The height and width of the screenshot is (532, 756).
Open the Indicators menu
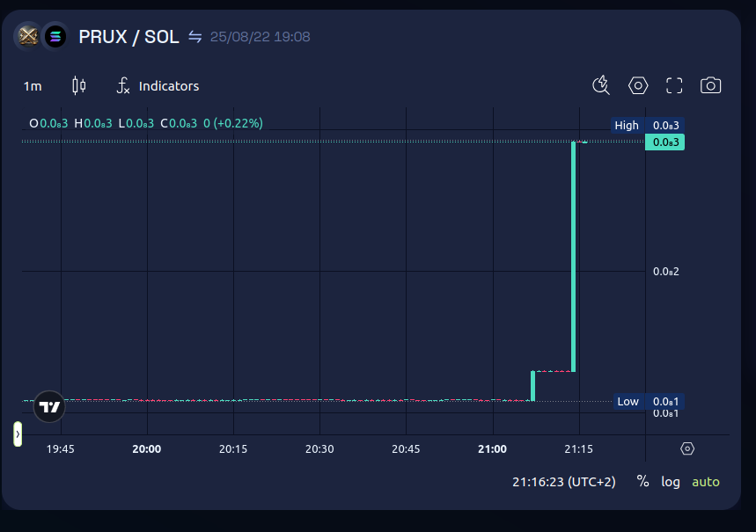[x=158, y=86]
